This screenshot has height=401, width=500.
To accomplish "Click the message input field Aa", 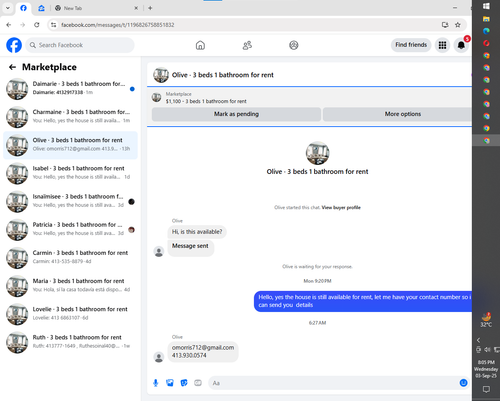I will pos(333,383).
